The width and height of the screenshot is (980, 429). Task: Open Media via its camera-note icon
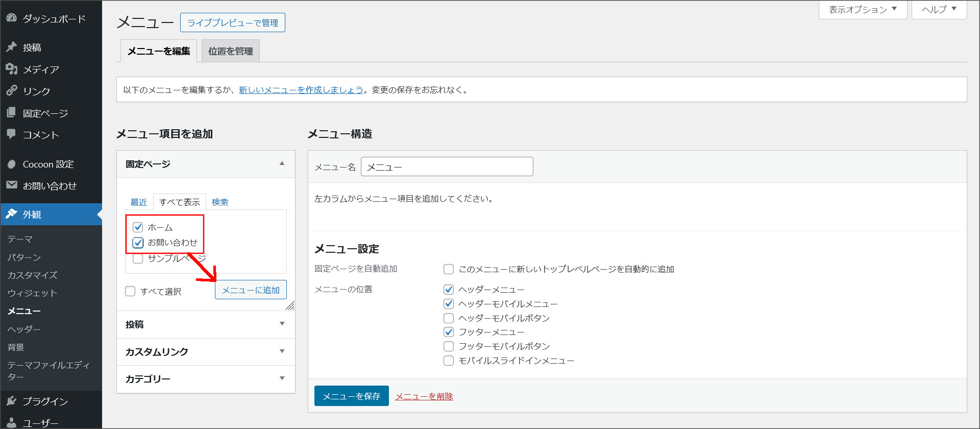coord(11,69)
